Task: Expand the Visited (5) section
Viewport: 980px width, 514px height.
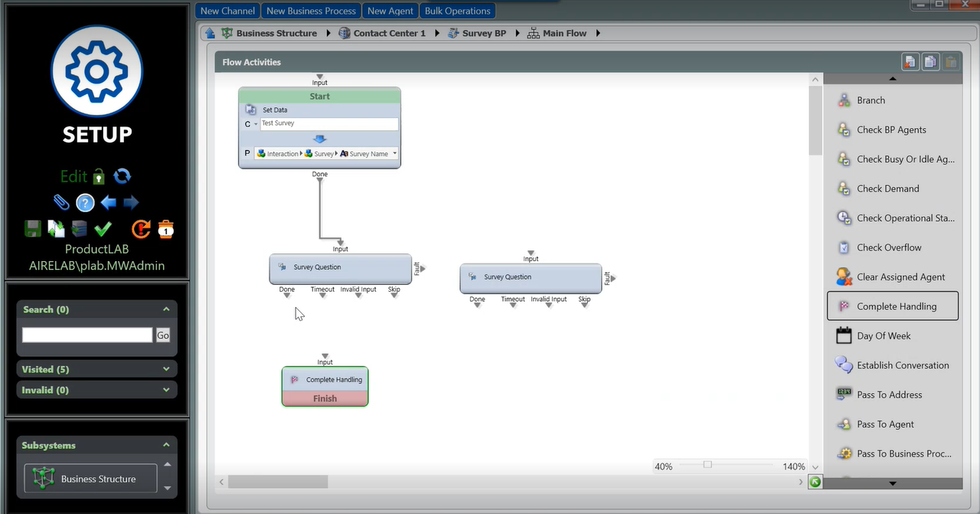Action: pyautogui.click(x=166, y=369)
